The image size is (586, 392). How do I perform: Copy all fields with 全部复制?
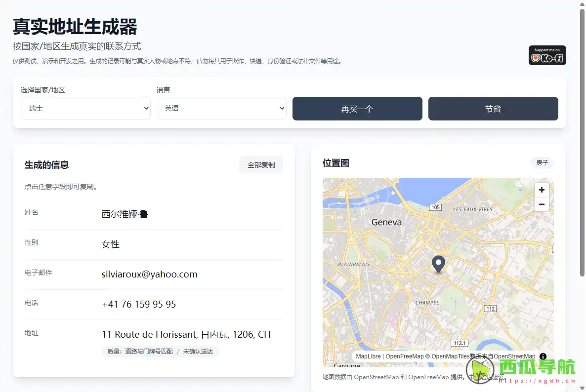pos(261,165)
